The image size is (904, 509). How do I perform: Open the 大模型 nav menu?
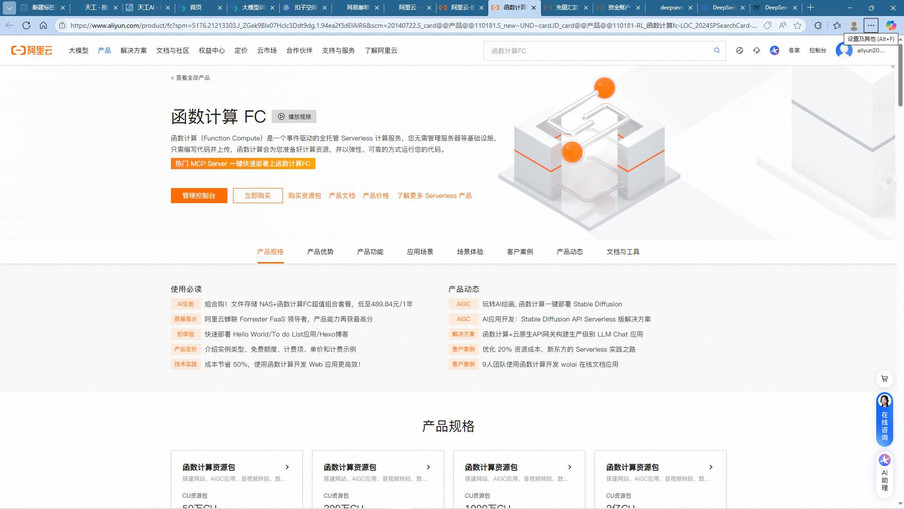click(78, 51)
